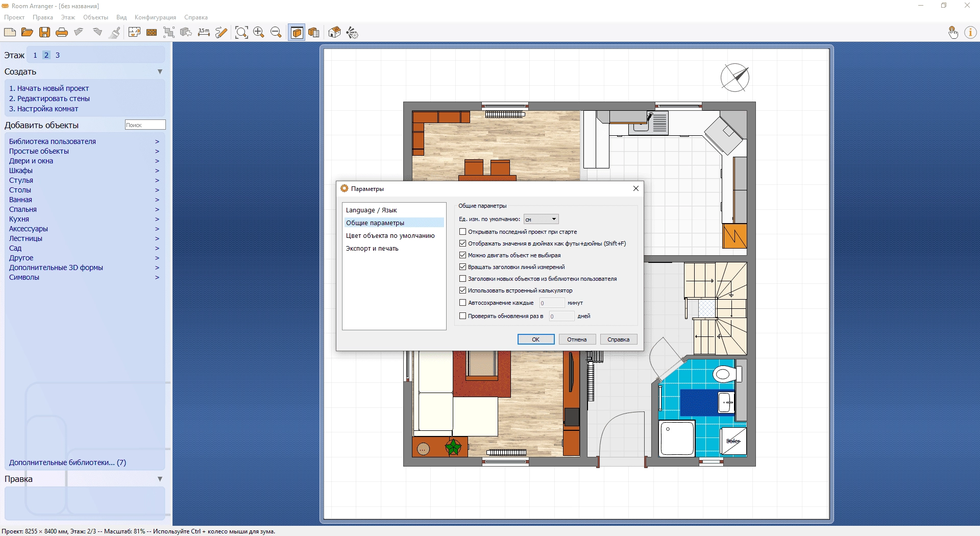The width and height of the screenshot is (980, 536).
Task: Click the Автосохранение minutes input field
Action: 552,303
